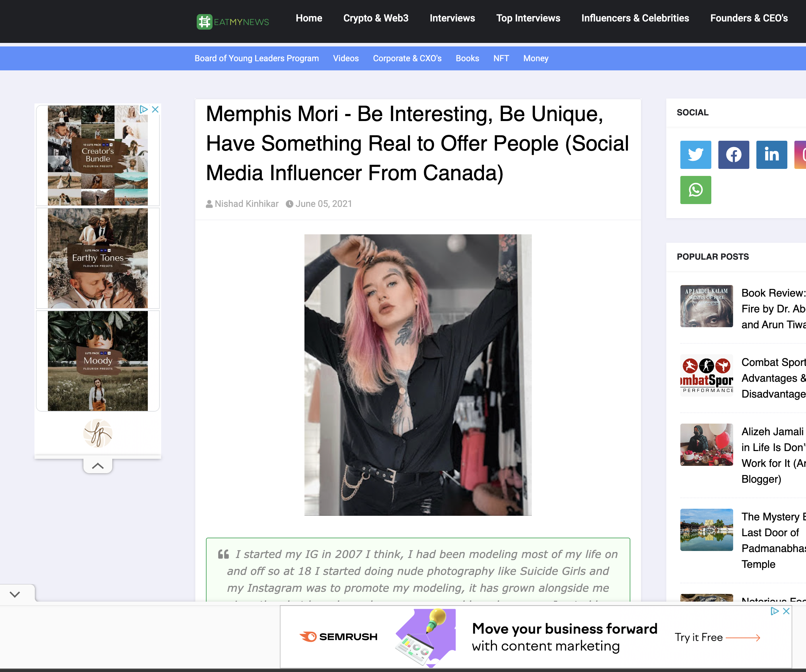The width and height of the screenshot is (806, 672).
Task: Click the LinkedIn share icon
Action: [x=771, y=154]
